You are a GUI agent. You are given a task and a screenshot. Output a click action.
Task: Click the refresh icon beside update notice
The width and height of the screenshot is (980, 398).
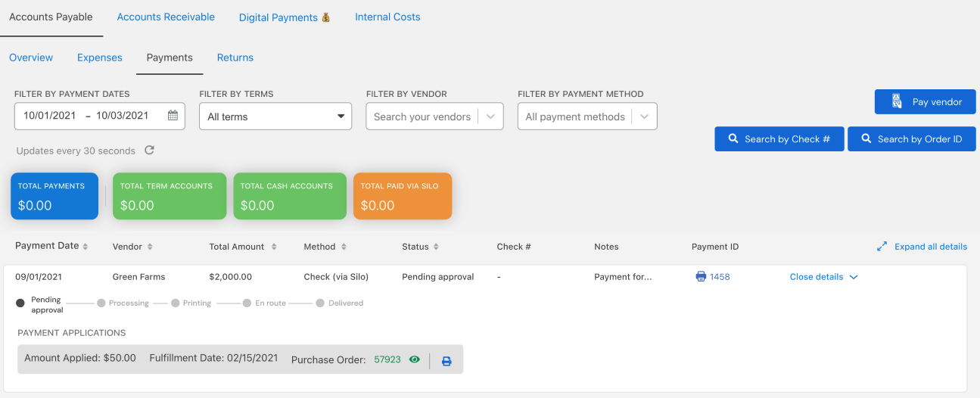click(149, 150)
